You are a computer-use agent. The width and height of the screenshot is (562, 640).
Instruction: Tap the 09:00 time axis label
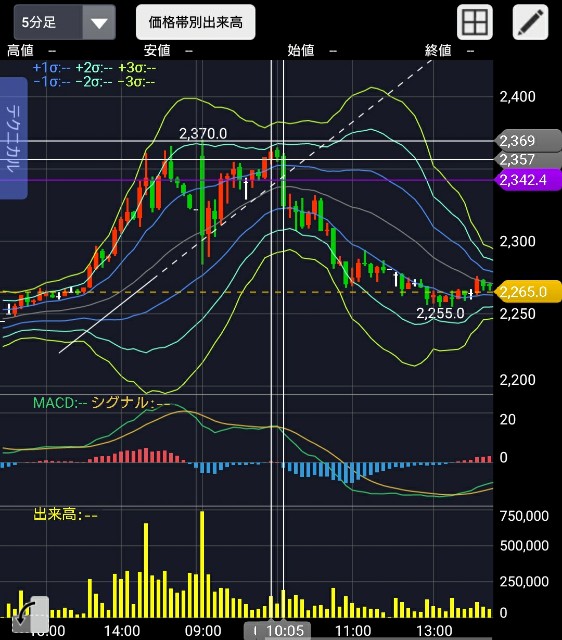(203, 631)
